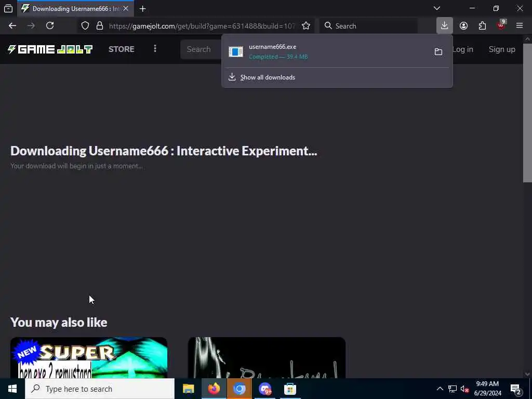Open Discord-like app with 9+ badge
This screenshot has width=532, height=399.
pyautogui.click(x=265, y=389)
